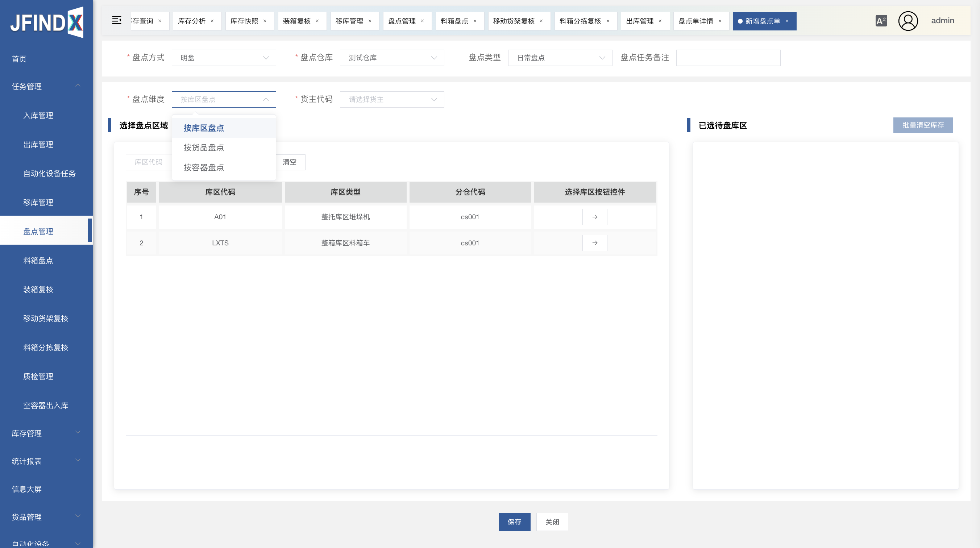Collapse the sidebar with hamburger icon

pos(116,20)
